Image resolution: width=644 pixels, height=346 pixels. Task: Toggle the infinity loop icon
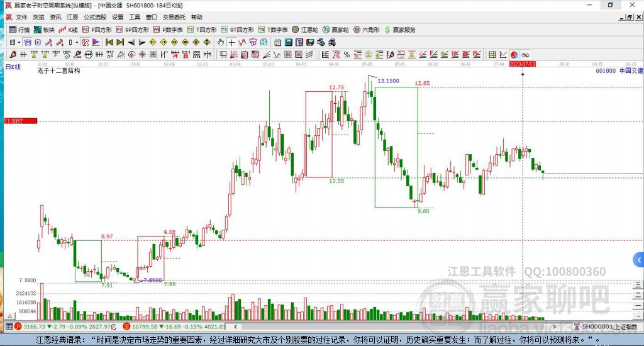click(525, 55)
